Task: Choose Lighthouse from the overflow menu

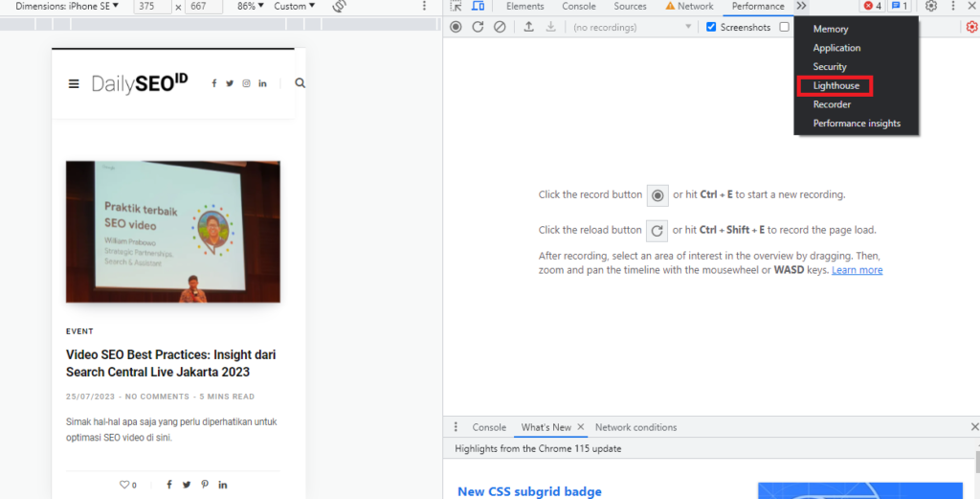Action: pos(836,85)
